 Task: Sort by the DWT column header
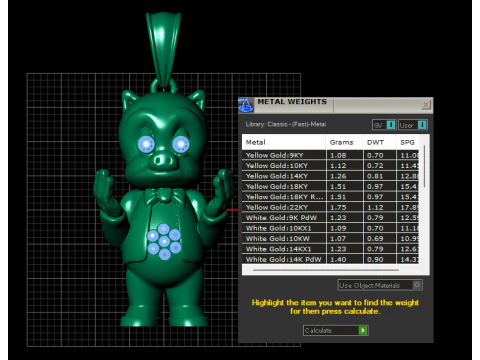[x=380, y=142]
